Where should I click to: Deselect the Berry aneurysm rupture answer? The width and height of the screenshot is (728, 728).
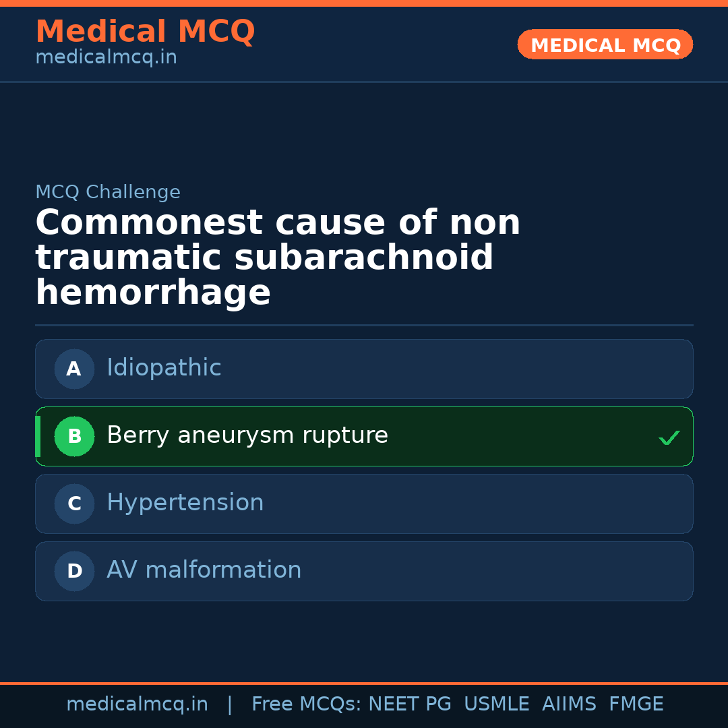point(364,436)
